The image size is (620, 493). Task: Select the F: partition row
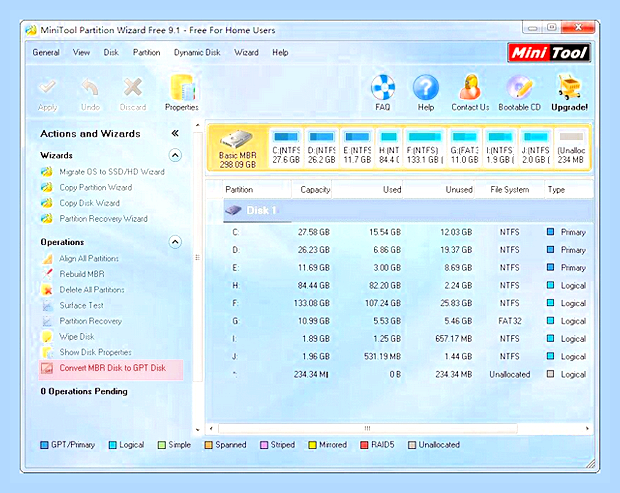(408, 303)
